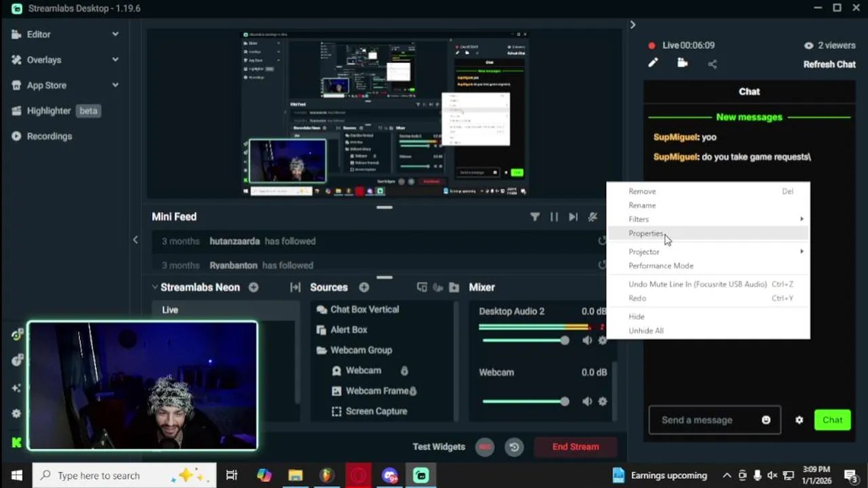The height and width of the screenshot is (488, 868).
Task: Expand the App Store sidebar chevron
Action: click(x=115, y=85)
